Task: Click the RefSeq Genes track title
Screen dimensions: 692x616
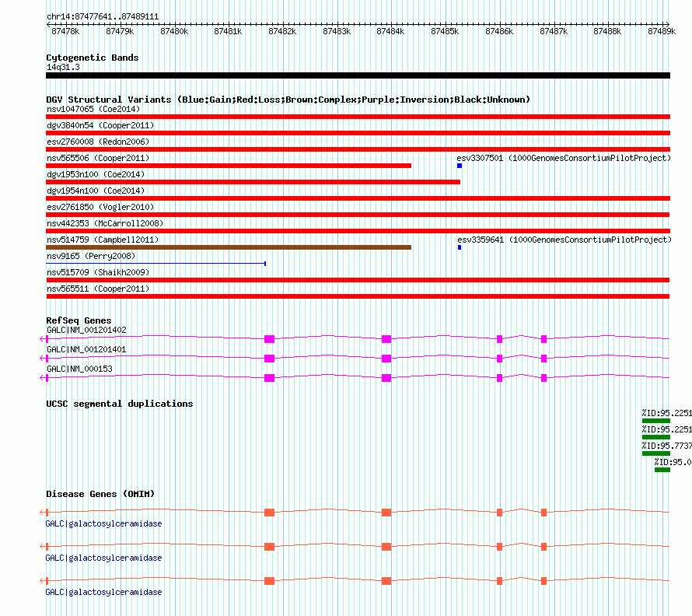Action: coord(79,320)
